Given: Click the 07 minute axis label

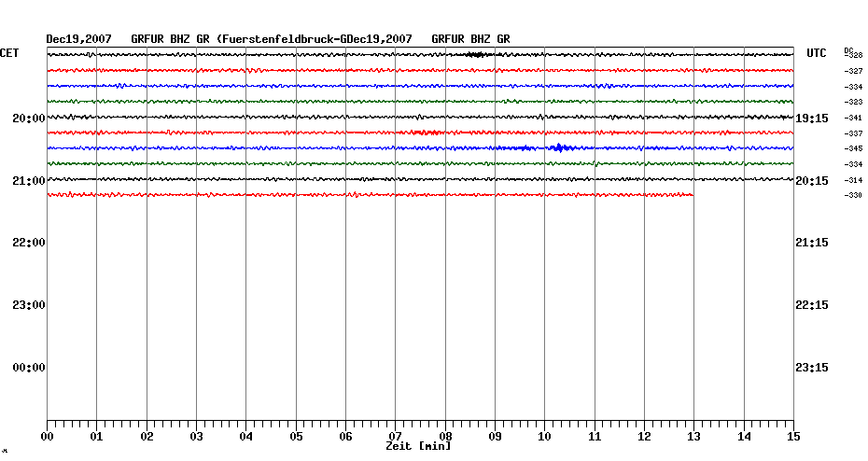Looking at the screenshot, I should point(395,436).
